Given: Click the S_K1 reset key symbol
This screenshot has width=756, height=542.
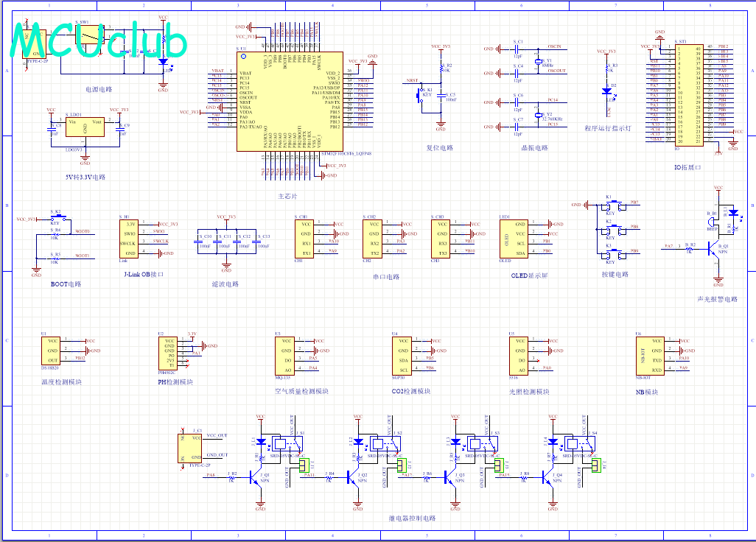Looking at the screenshot, I should click(419, 95).
